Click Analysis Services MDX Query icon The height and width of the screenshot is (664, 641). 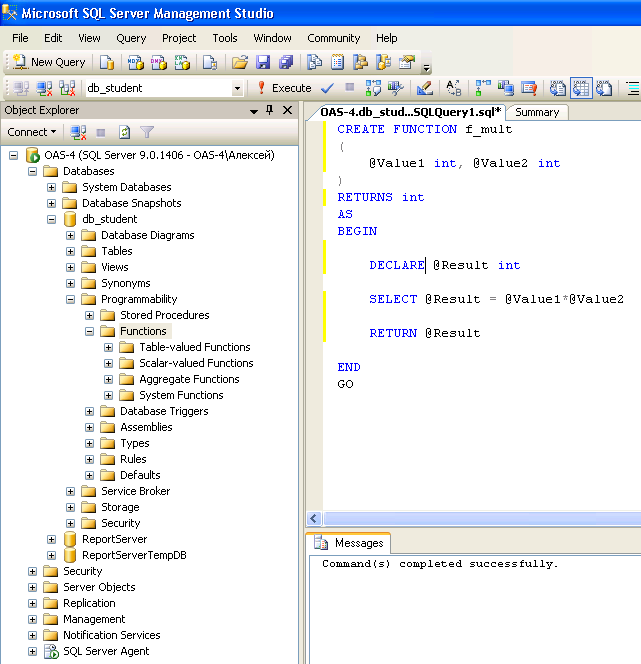pos(136,62)
